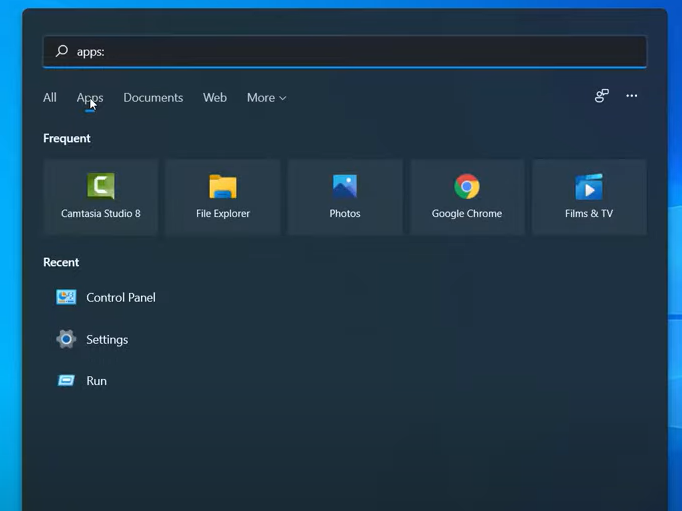Click the Run icon in Recent list

point(66,381)
